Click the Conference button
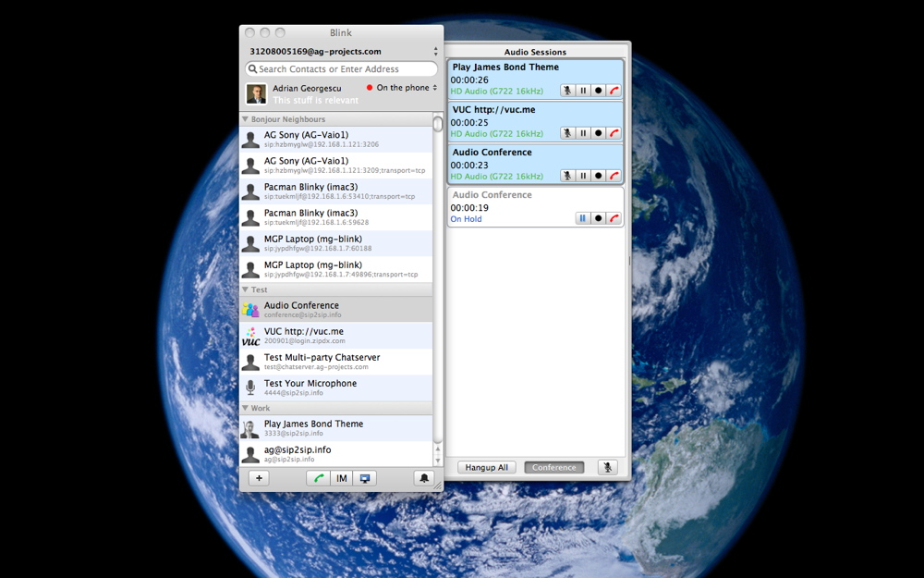Image resolution: width=924 pixels, height=578 pixels. point(553,467)
